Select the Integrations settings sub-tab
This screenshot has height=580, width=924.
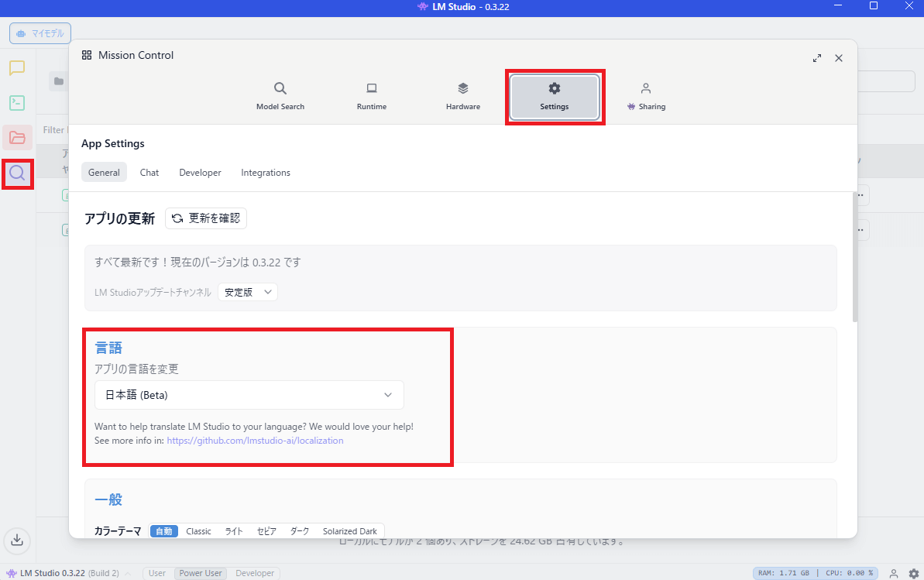266,173
